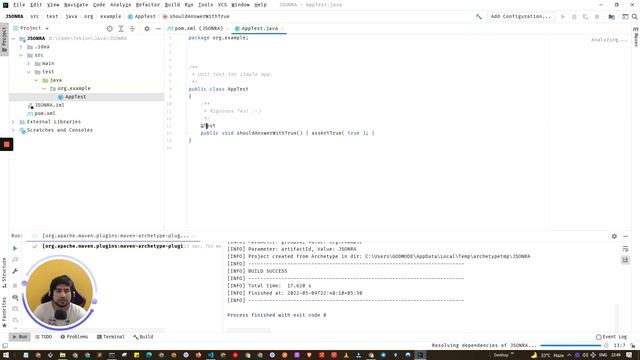The height and width of the screenshot is (360, 640).
Task: Open the Project view dropdown
Action: point(32,28)
